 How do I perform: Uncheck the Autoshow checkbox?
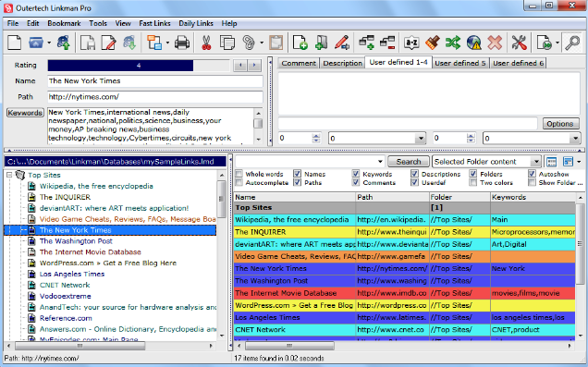pyautogui.click(x=532, y=174)
